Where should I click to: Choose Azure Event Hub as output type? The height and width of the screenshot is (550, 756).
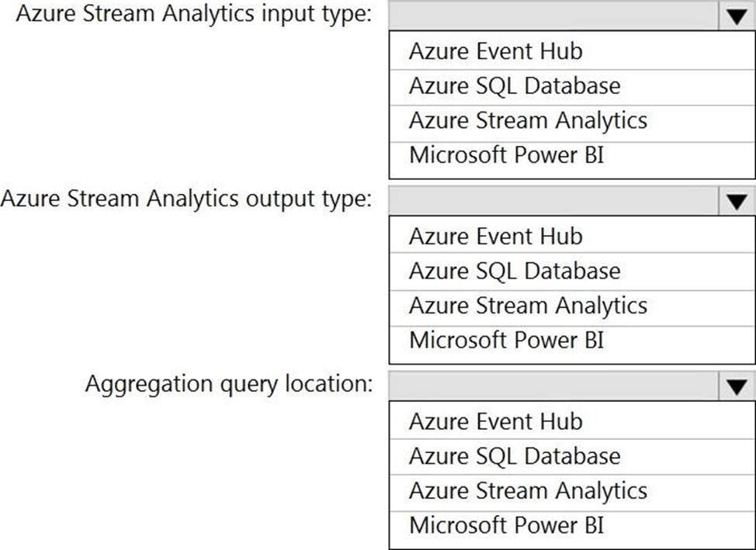click(x=495, y=236)
